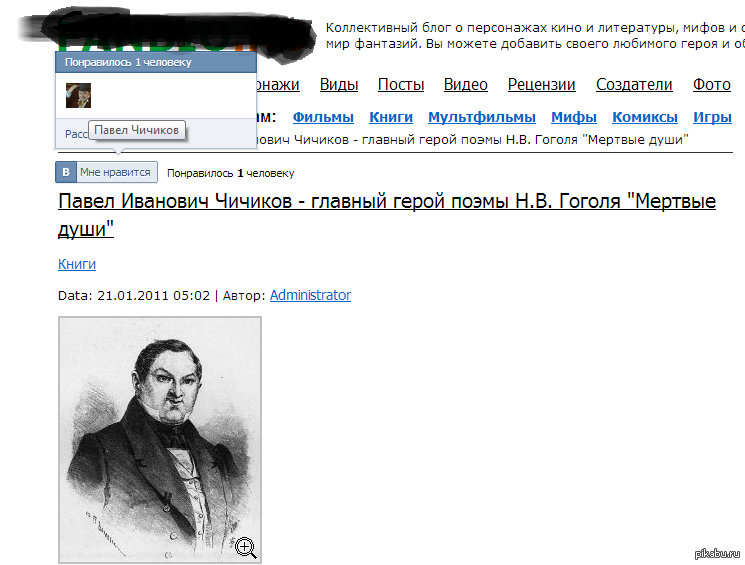Screen dimensions: 745x565
Task: Select the 'Игры' category link
Action: [712, 117]
